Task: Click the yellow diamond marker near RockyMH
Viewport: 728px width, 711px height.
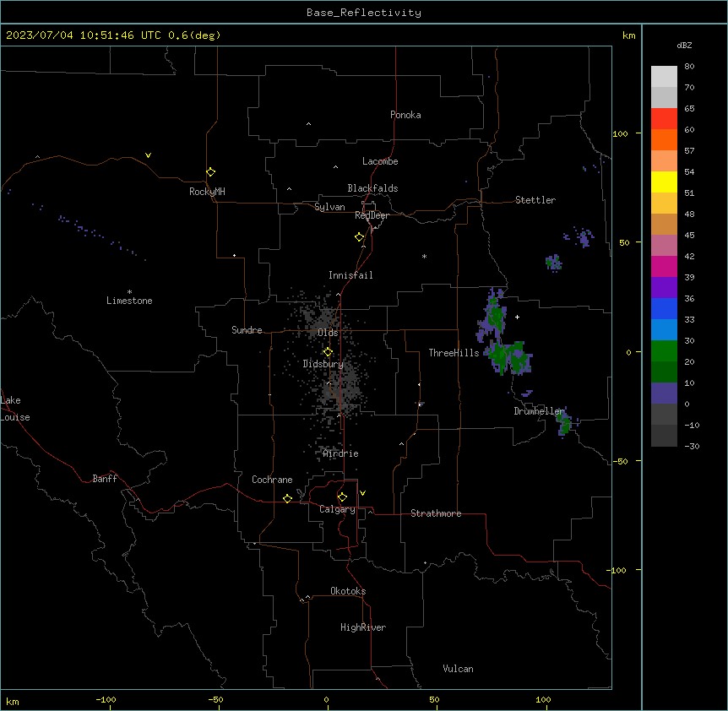Action: click(210, 172)
